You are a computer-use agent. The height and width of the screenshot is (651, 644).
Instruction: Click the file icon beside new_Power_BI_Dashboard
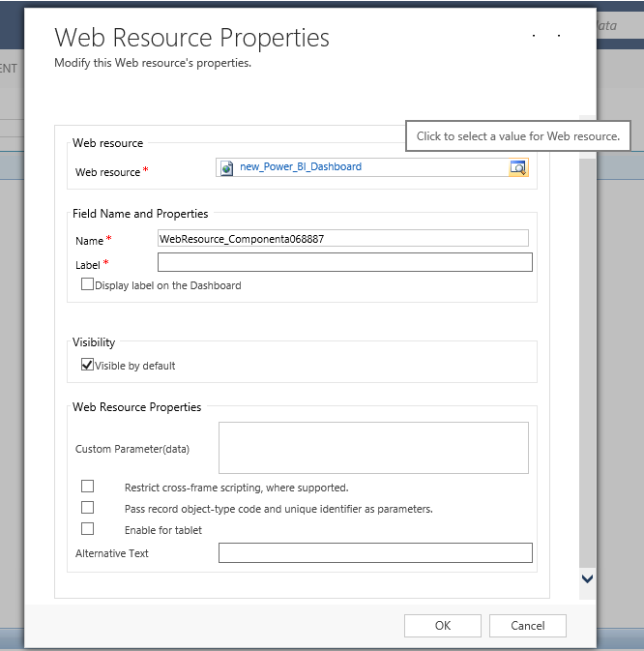[x=227, y=167]
